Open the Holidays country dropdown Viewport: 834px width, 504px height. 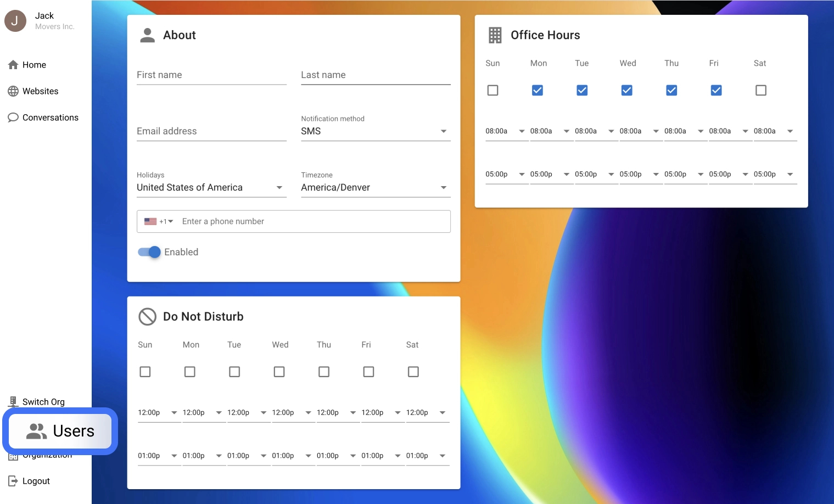[211, 188]
